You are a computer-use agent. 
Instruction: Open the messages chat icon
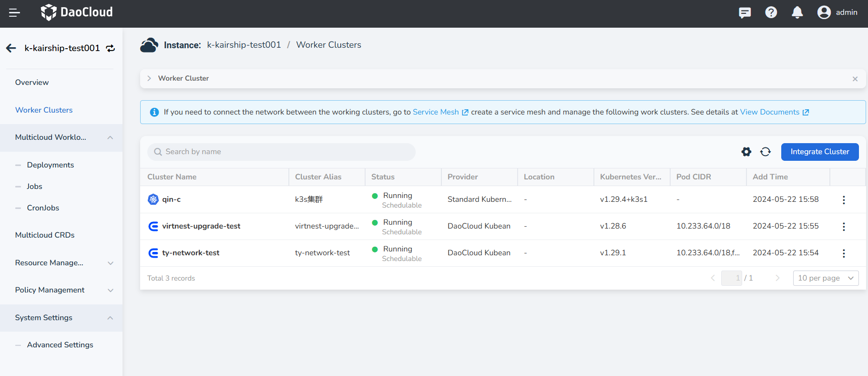tap(745, 13)
